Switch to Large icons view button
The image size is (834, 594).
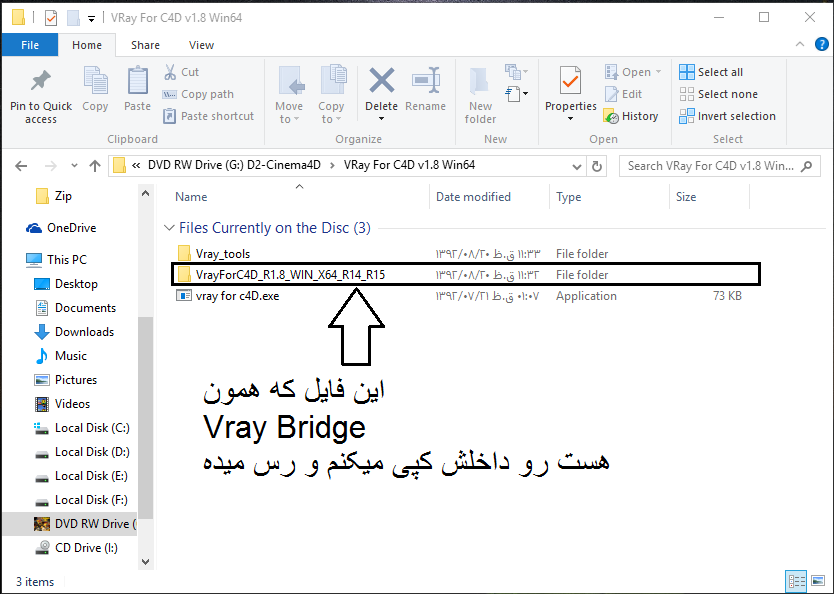coord(818,581)
